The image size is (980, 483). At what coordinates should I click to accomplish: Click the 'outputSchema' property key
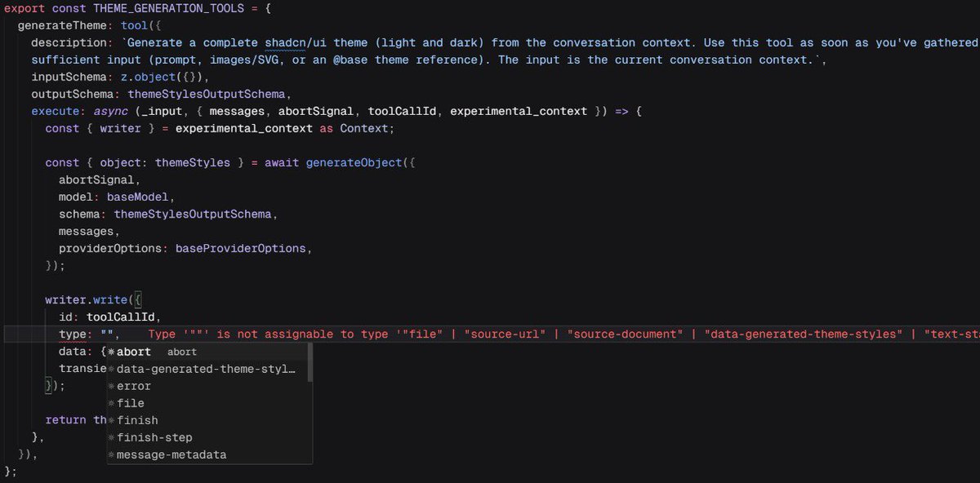point(72,94)
